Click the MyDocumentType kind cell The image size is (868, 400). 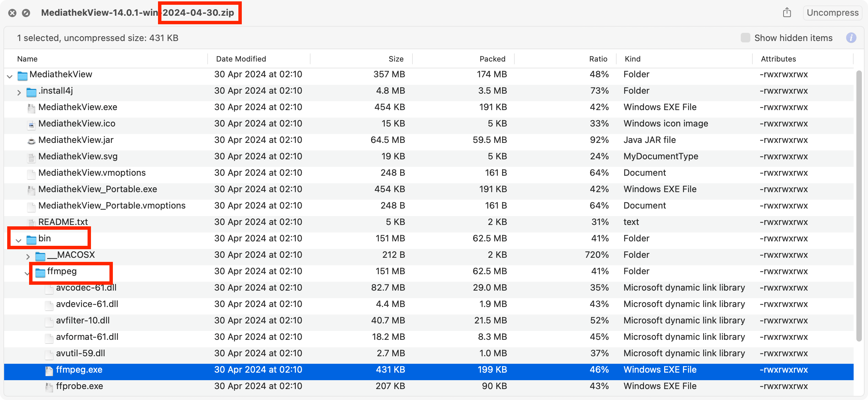click(661, 156)
